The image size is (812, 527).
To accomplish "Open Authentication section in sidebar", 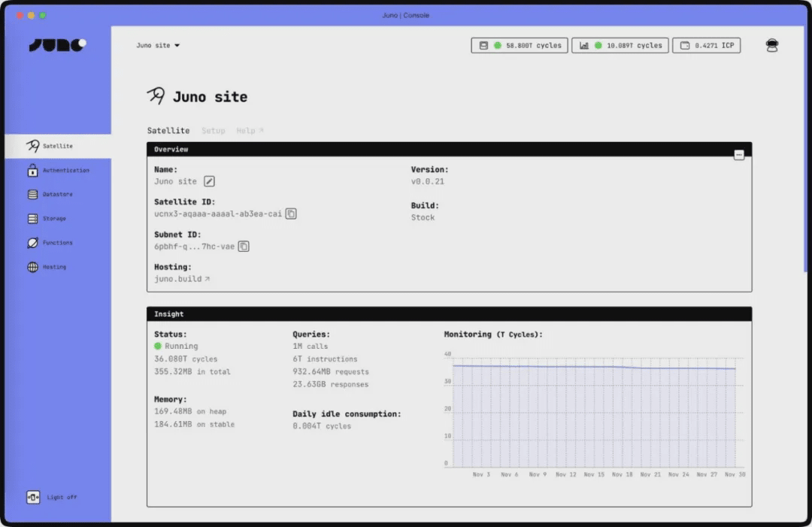I will (58, 171).
